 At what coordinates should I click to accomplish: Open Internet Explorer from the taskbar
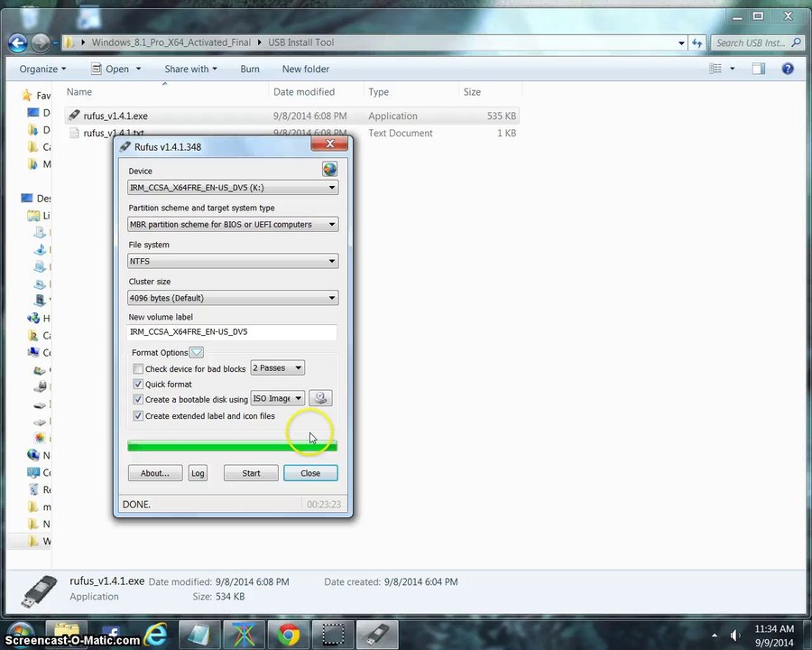pos(156,634)
